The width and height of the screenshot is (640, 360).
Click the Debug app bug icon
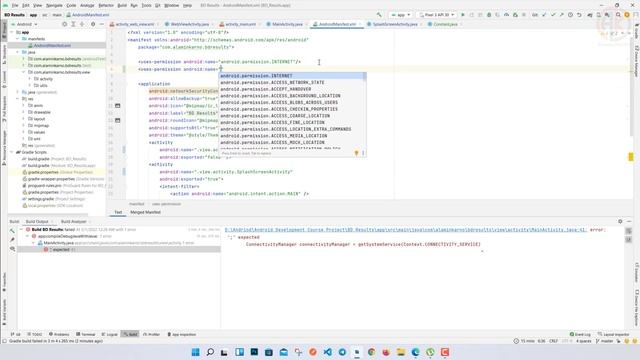click(489, 15)
